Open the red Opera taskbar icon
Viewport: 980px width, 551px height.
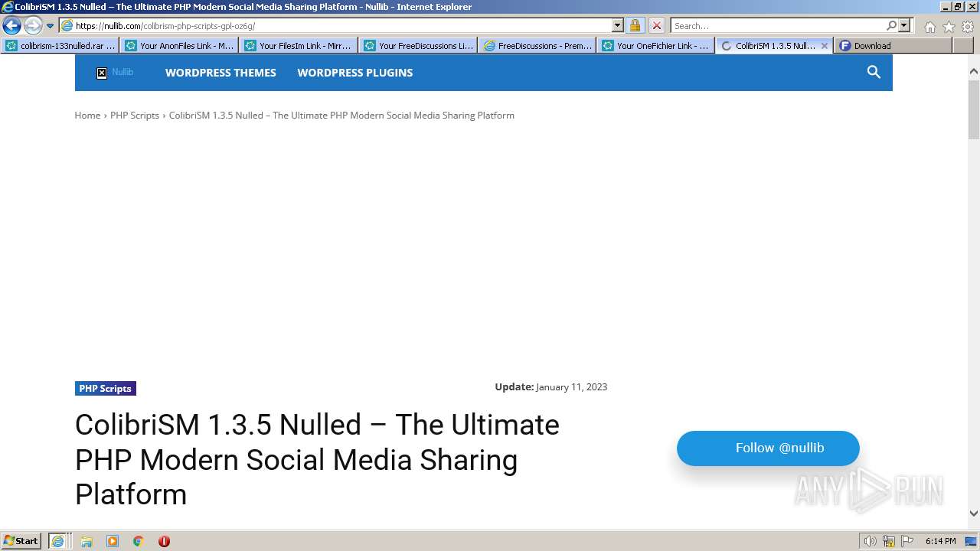click(164, 541)
